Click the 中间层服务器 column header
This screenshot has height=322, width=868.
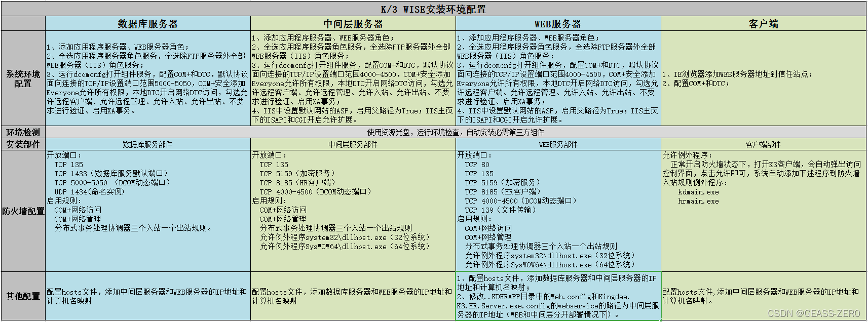pyautogui.click(x=353, y=24)
